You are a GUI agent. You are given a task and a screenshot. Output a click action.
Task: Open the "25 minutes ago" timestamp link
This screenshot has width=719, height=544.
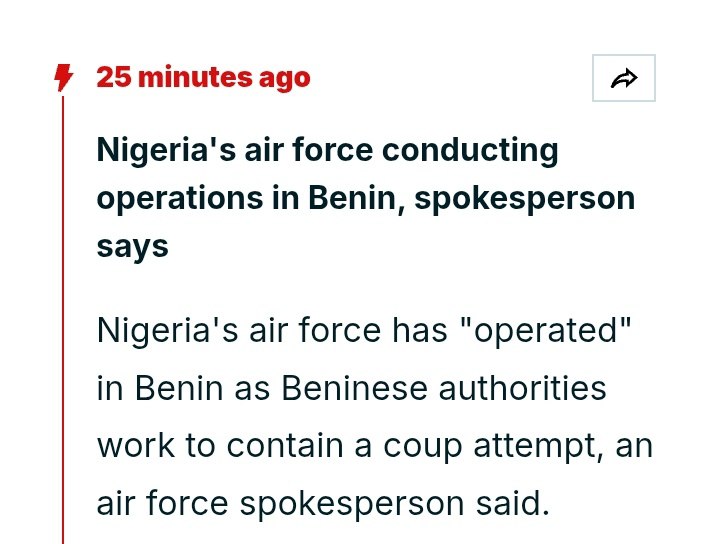coord(203,77)
